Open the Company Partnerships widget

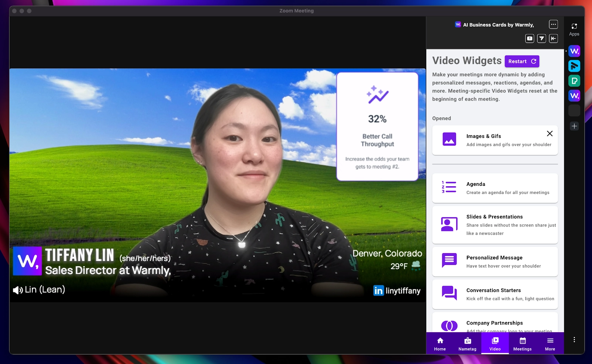coord(495,323)
